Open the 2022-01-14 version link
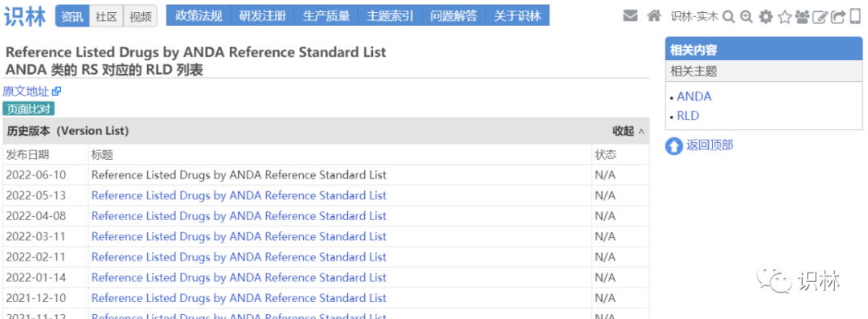The width and height of the screenshot is (868, 319). (239, 277)
